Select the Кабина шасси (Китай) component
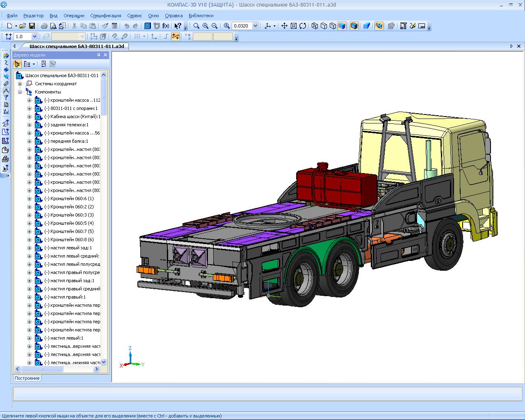This screenshot has height=420, width=525. [73, 116]
